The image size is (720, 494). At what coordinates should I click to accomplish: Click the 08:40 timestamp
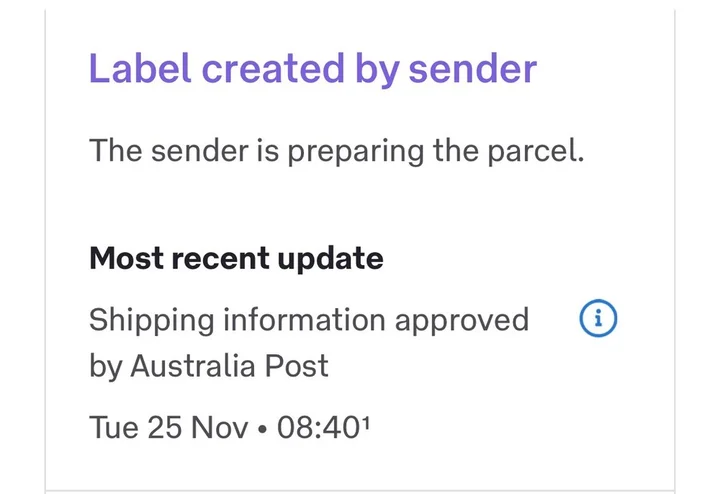click(317, 428)
